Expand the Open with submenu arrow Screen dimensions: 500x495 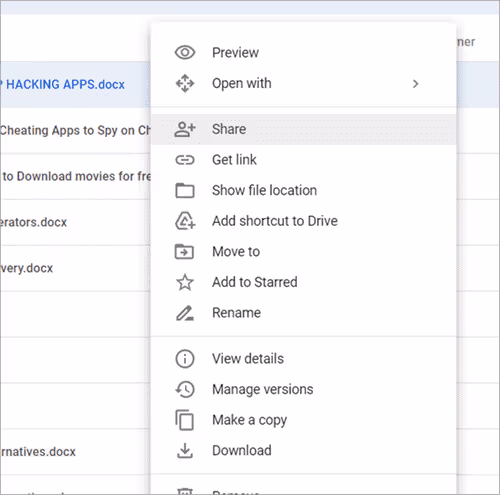point(415,84)
